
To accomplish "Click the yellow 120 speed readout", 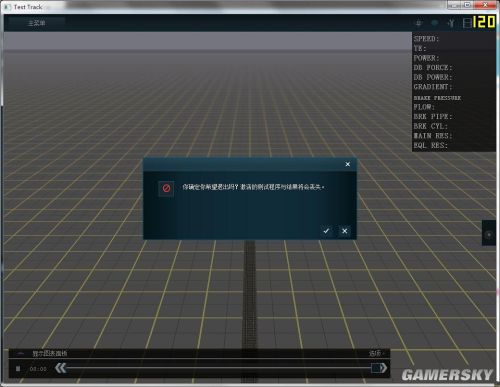I will coord(484,22).
